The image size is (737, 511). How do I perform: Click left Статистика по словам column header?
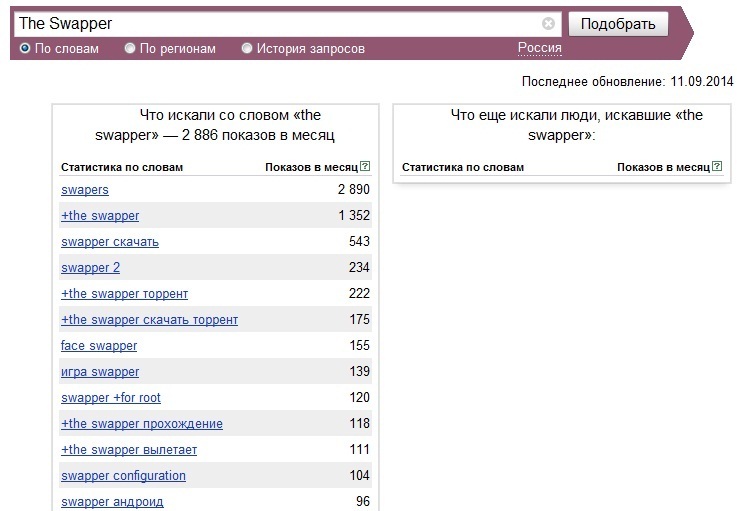click(x=122, y=167)
